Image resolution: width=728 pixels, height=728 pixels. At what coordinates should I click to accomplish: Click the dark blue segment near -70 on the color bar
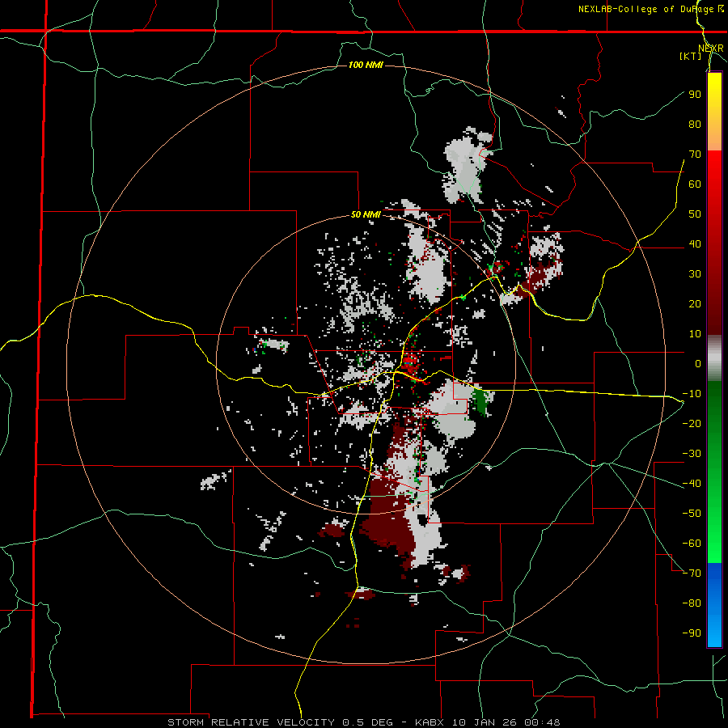coord(714,576)
